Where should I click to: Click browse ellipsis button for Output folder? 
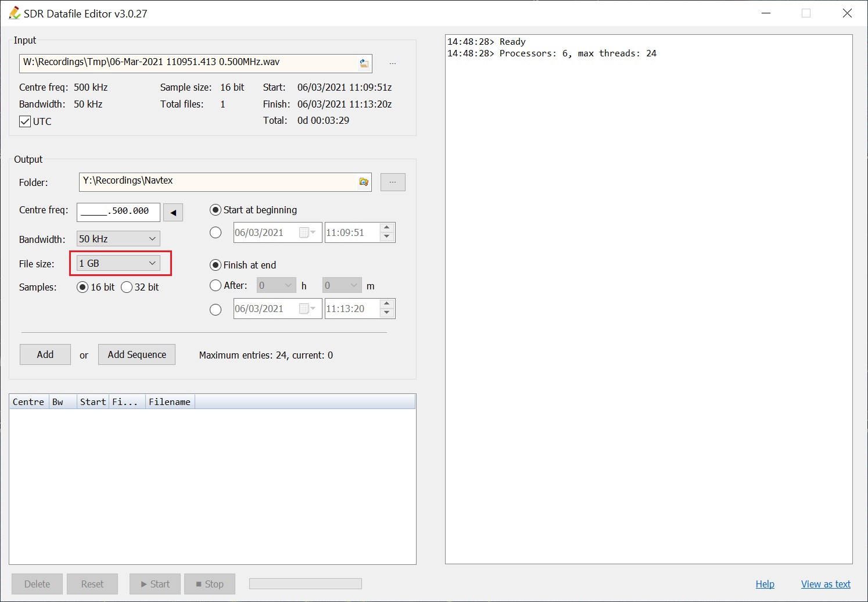pos(393,182)
